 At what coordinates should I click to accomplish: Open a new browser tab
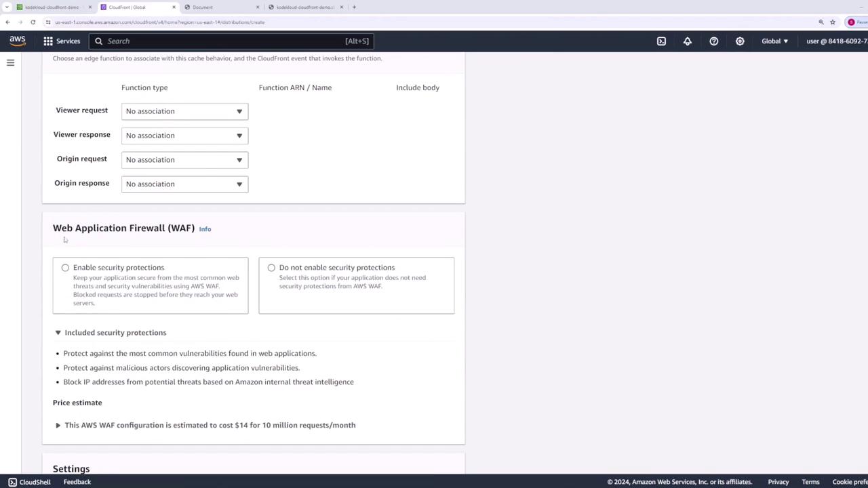pos(354,7)
